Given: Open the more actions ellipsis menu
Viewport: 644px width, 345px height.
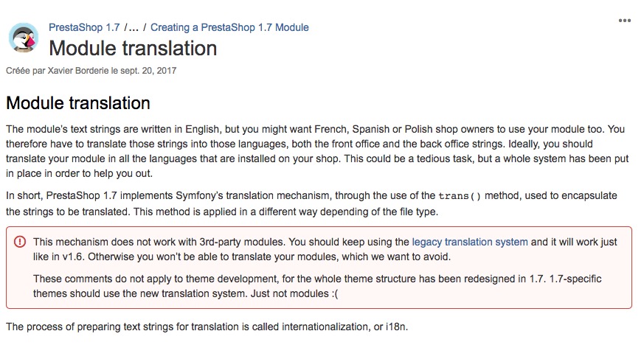Looking at the screenshot, I should click(x=624, y=21).
